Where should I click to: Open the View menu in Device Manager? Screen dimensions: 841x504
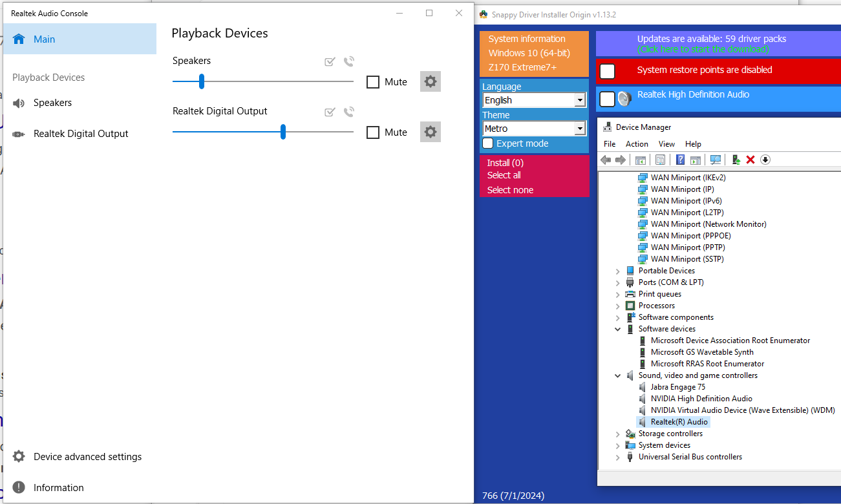666,144
